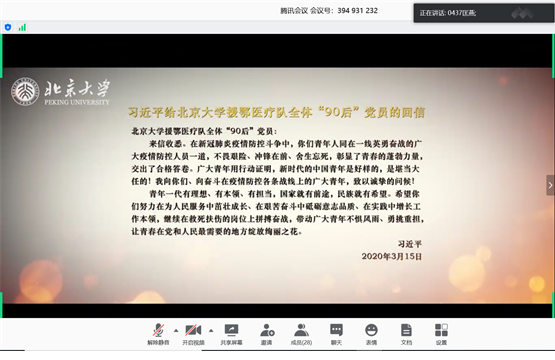Open the share screen (共享屏幕) icon
This screenshot has height=360, width=555.
tap(231, 335)
